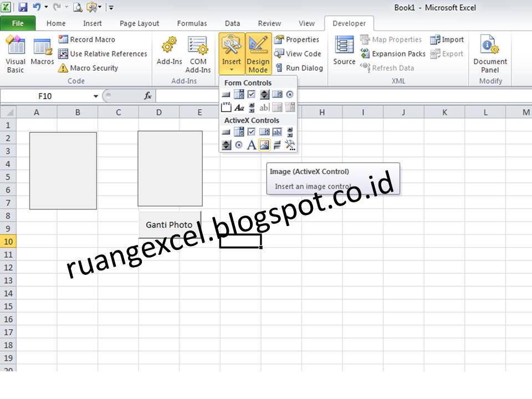
Task: Insert a Text Box ActiveX control
Action: coord(278,132)
